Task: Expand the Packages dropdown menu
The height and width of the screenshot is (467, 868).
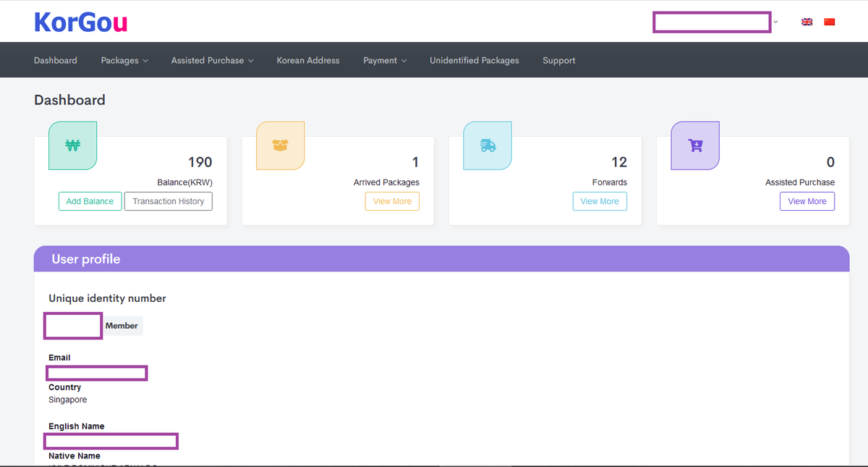Action: click(x=124, y=61)
